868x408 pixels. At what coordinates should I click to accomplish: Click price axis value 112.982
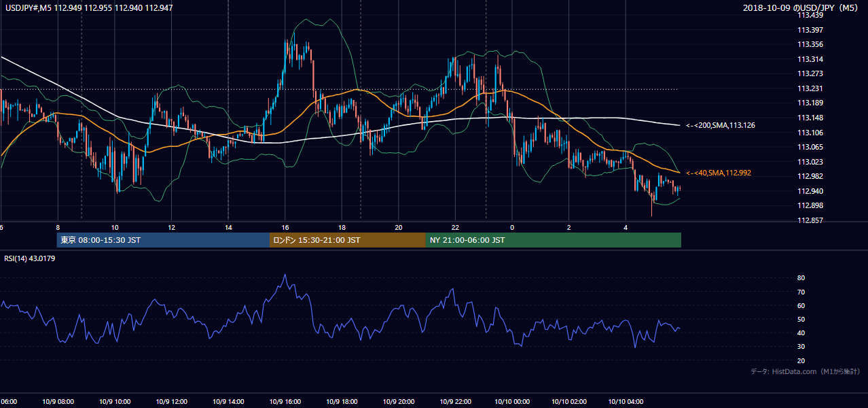(x=811, y=176)
